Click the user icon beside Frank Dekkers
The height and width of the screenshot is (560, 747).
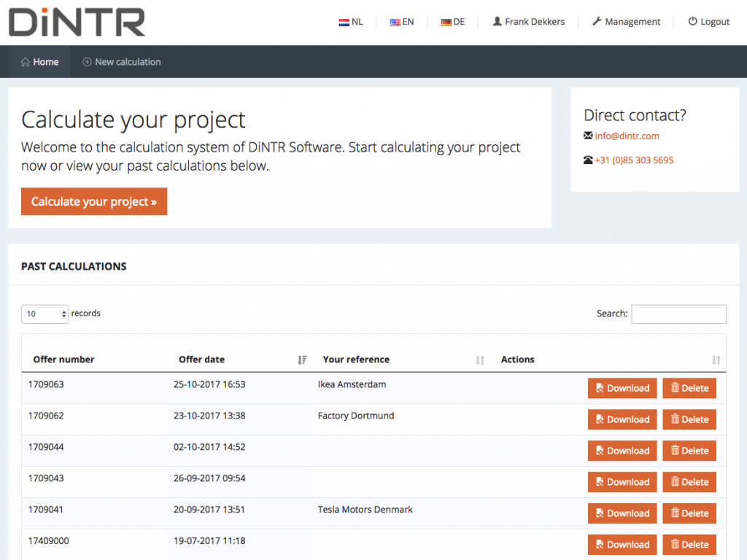pos(497,21)
